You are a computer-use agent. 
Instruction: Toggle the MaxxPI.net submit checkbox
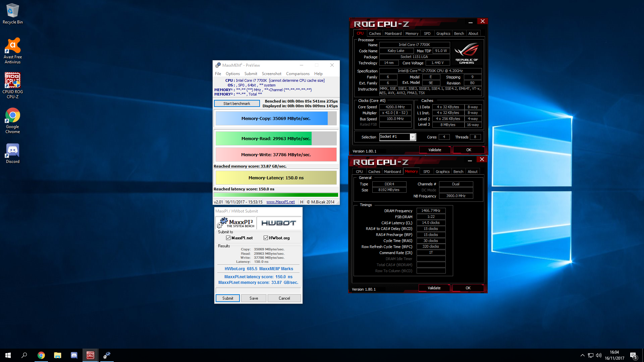tap(228, 238)
